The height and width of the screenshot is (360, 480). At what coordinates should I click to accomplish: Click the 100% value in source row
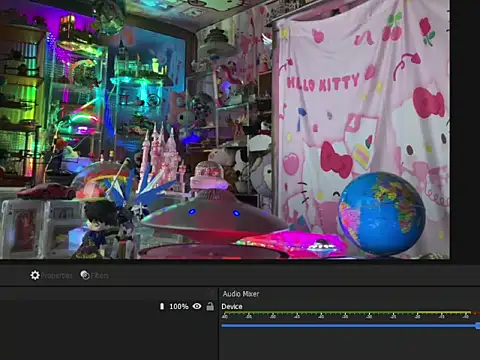[179, 306]
